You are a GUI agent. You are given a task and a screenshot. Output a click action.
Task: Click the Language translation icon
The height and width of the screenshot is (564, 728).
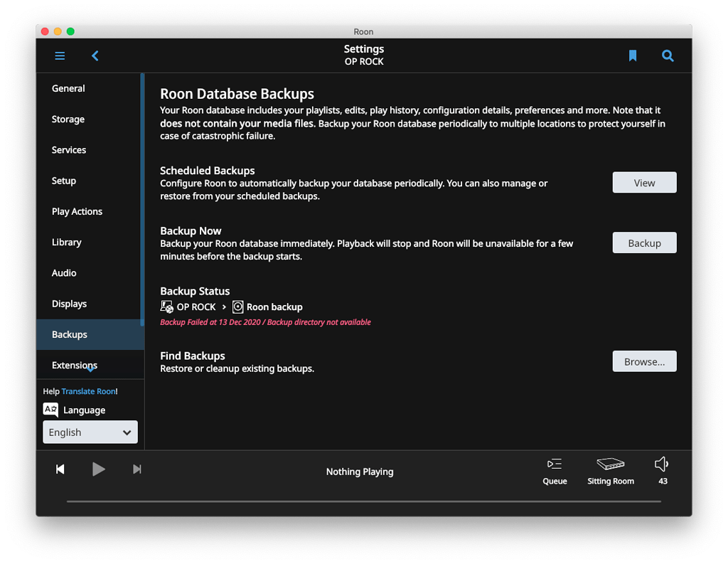click(50, 410)
